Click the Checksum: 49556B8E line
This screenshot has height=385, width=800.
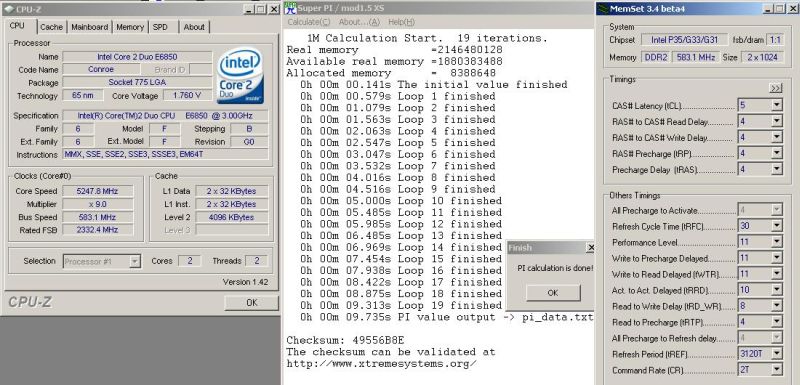click(346, 340)
